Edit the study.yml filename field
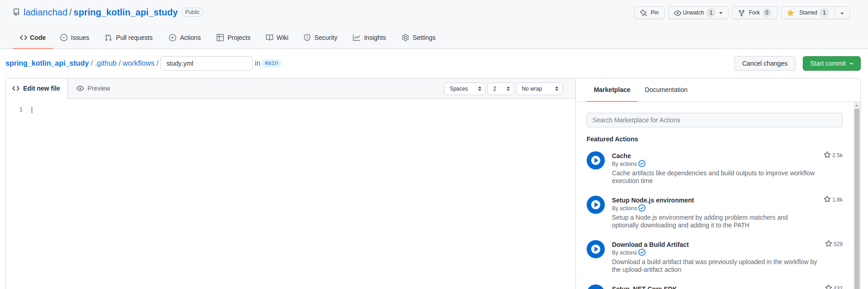Viewport: 868px width, 289px height. [207, 63]
